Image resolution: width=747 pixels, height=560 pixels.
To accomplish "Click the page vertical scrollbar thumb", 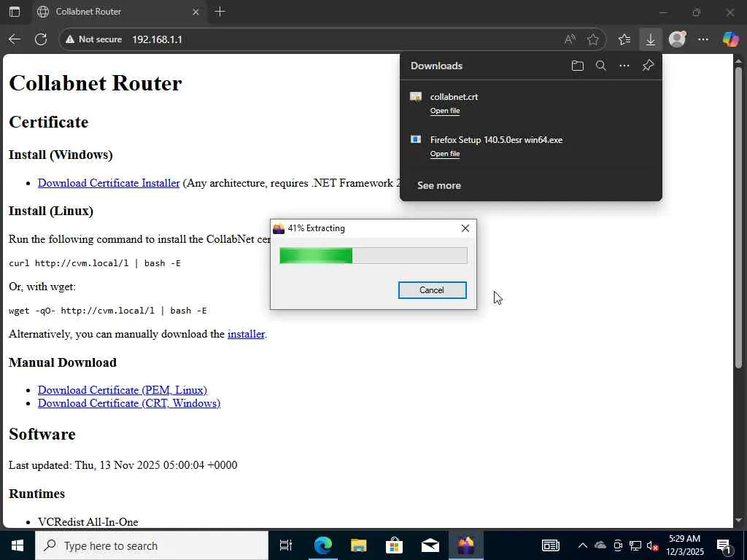I will [x=738, y=217].
